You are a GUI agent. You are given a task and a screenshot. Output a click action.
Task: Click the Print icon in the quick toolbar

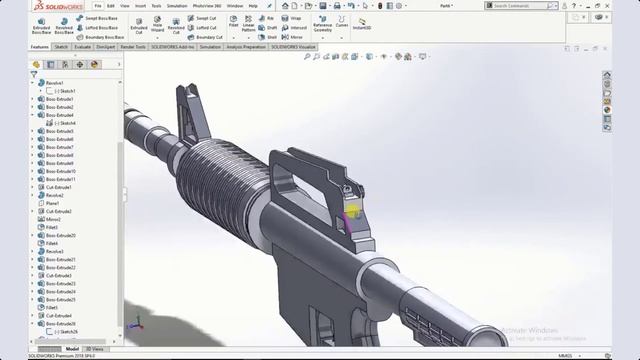[x=337, y=6]
